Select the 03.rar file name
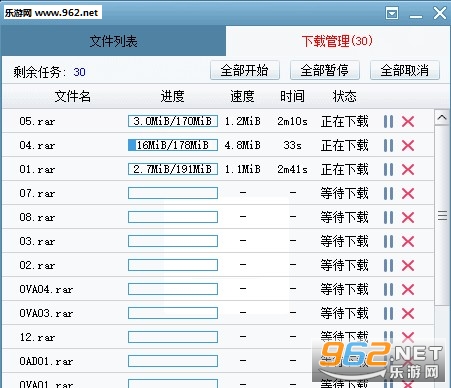Image resolution: width=451 pixels, height=388 pixels. 37,241
